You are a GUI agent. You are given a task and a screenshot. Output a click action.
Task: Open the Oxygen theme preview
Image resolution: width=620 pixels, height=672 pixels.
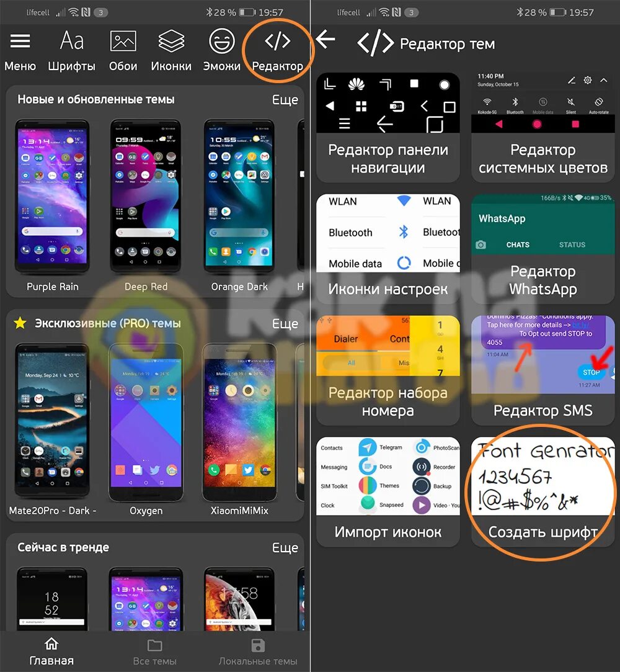[146, 422]
